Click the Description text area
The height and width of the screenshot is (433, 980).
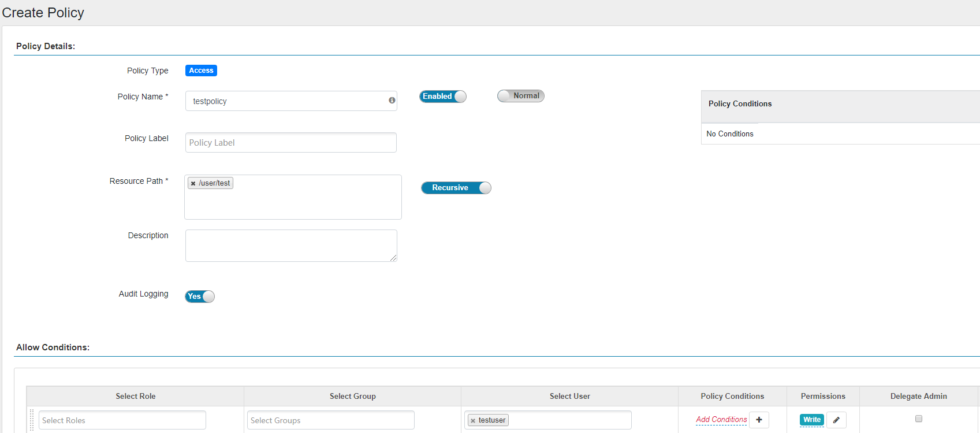click(x=290, y=246)
